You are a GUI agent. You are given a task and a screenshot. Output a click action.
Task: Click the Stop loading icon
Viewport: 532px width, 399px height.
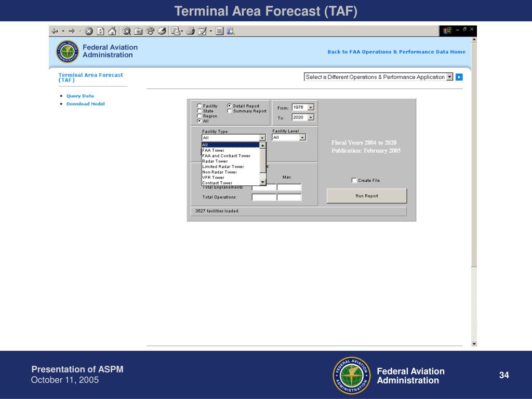point(89,31)
